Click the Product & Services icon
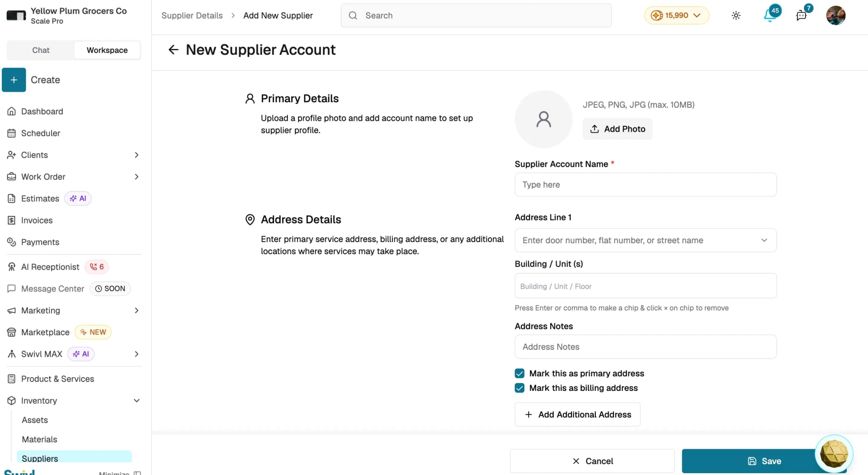 (x=12, y=379)
